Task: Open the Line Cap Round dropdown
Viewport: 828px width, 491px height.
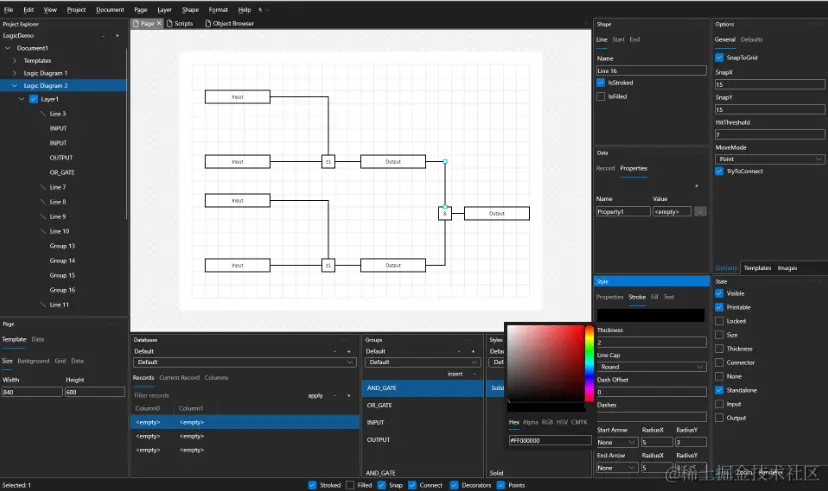Action: coord(652,367)
